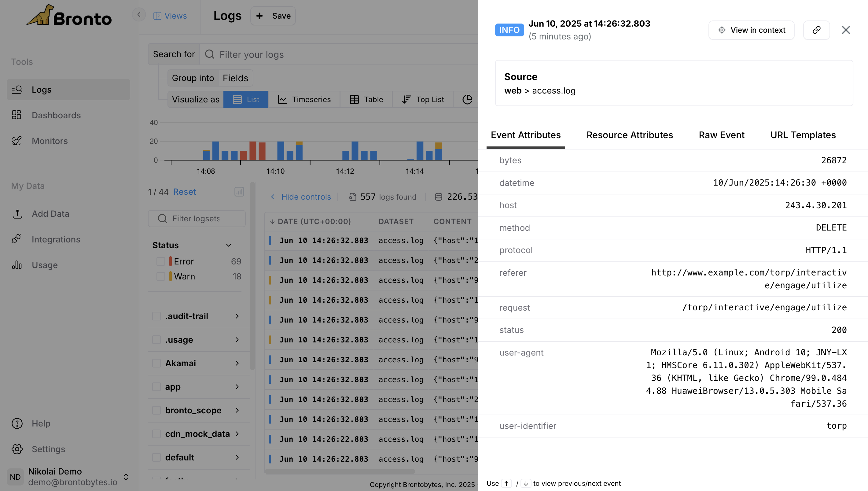Open the Usage bar-chart icon
The height and width of the screenshot is (491, 868).
[x=17, y=265]
